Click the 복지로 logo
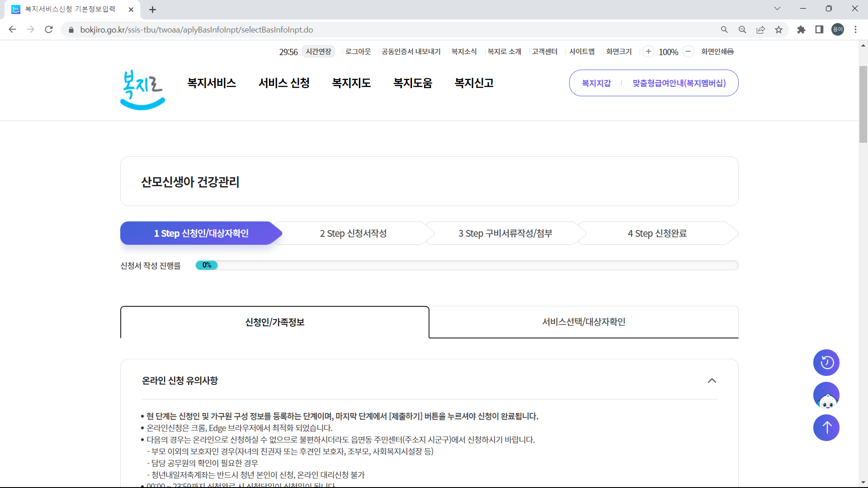The image size is (868, 488). click(x=142, y=89)
